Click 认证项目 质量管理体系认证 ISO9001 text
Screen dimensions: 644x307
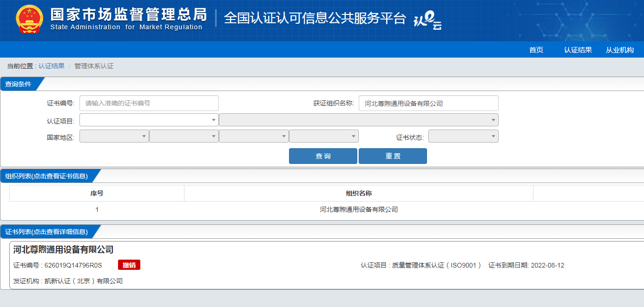tap(421, 266)
